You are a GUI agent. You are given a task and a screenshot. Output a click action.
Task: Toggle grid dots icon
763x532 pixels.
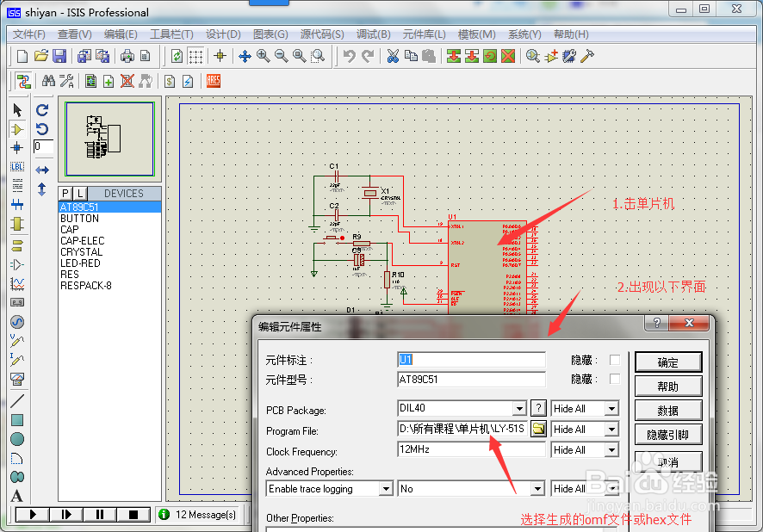click(x=195, y=56)
